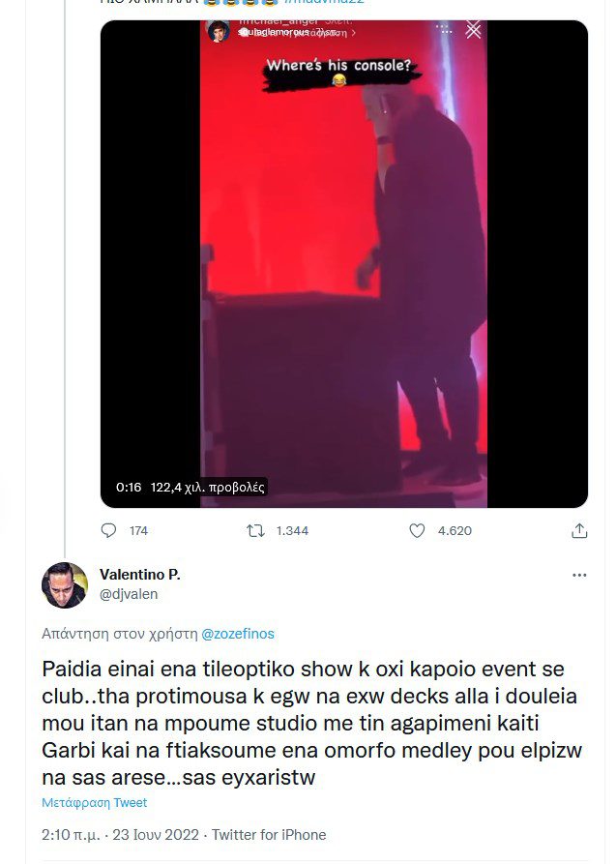Open Valentino P.'s round profile avatar
This screenshot has height=864, width=616.
65,585
